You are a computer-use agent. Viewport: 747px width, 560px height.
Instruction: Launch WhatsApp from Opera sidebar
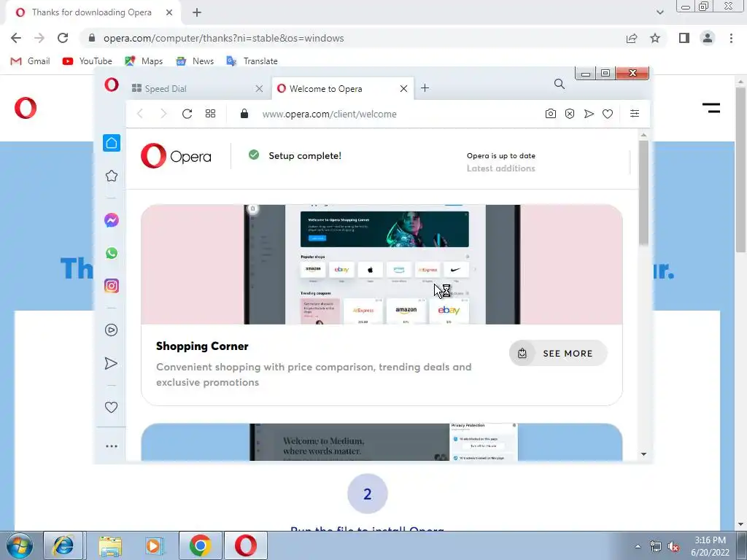pos(112,253)
